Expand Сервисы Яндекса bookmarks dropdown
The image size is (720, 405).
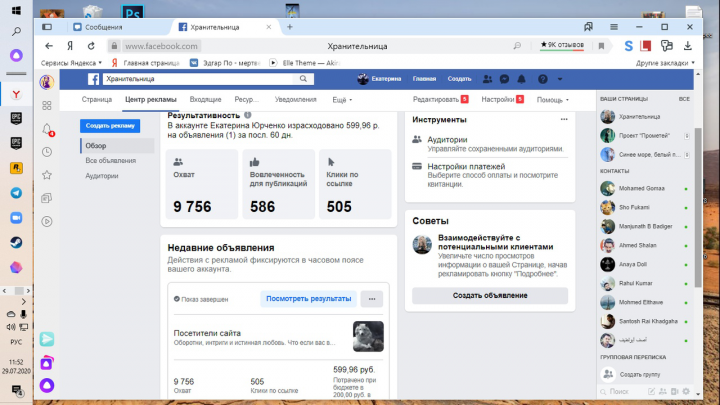click(x=71, y=63)
